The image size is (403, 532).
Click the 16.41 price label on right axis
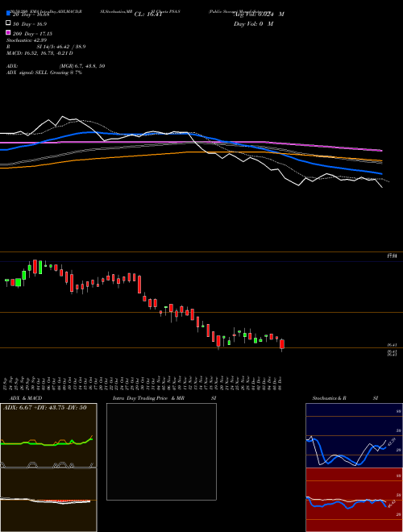click(x=393, y=345)
